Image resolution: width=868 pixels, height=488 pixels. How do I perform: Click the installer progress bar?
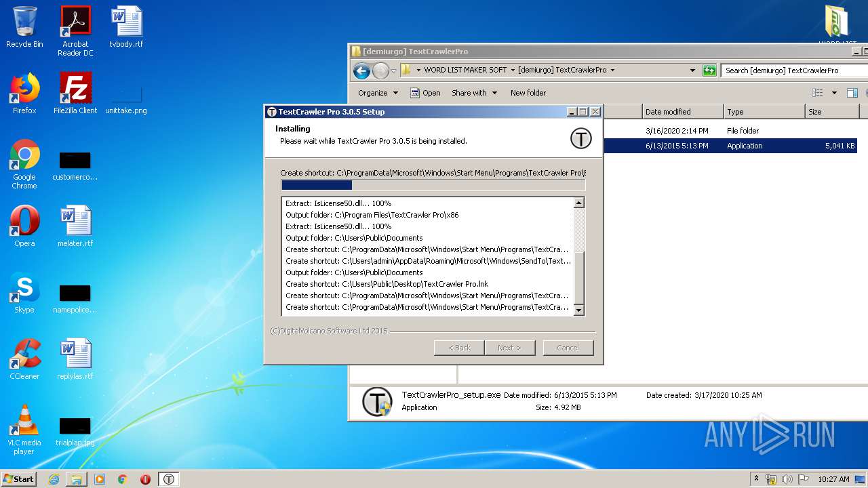pyautogui.click(x=433, y=185)
